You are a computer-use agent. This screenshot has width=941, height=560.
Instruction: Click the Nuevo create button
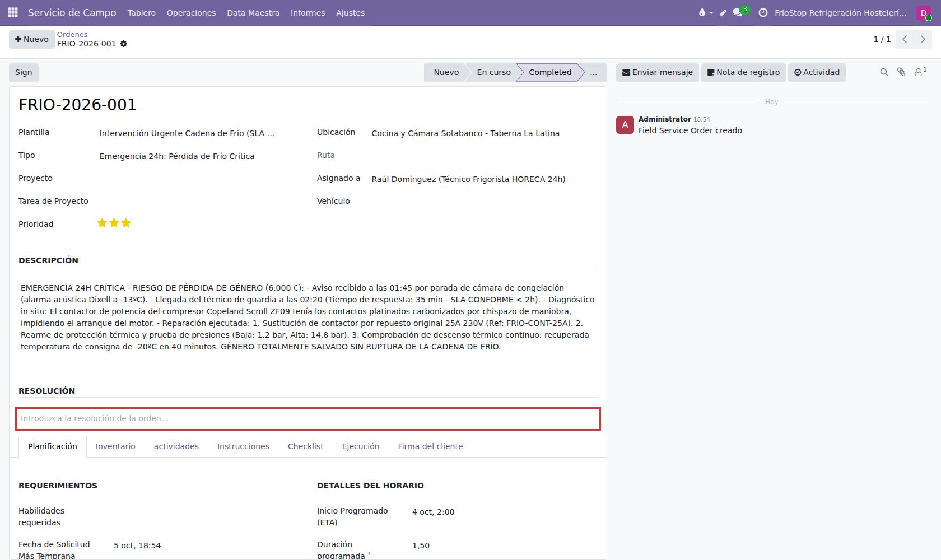(x=32, y=39)
